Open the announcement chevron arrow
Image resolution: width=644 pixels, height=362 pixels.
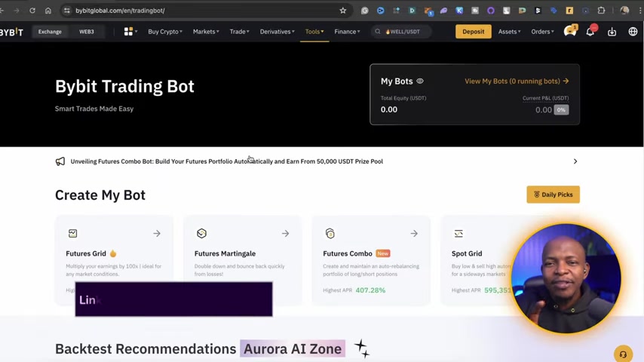(575, 161)
